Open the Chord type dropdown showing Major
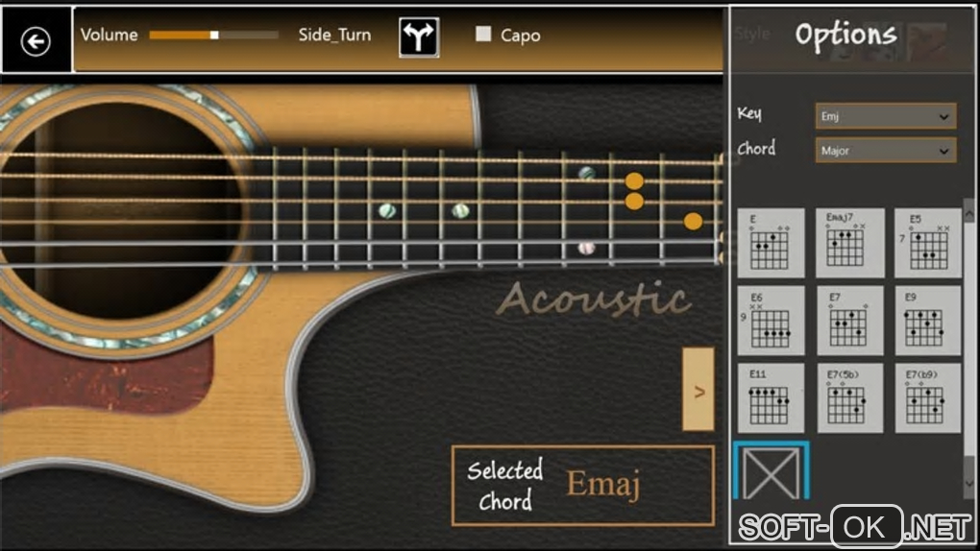 pyautogui.click(x=886, y=151)
